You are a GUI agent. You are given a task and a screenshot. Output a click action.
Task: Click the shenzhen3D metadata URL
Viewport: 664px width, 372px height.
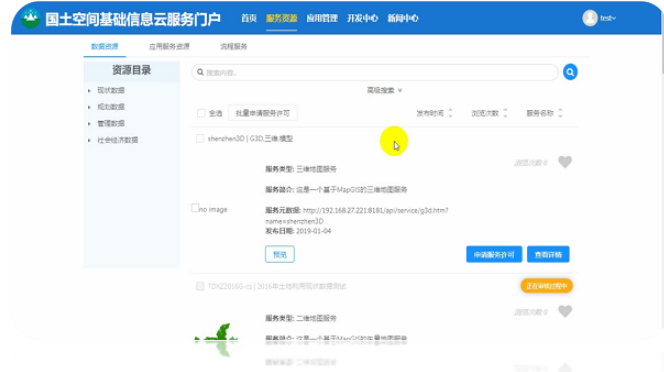(357, 216)
